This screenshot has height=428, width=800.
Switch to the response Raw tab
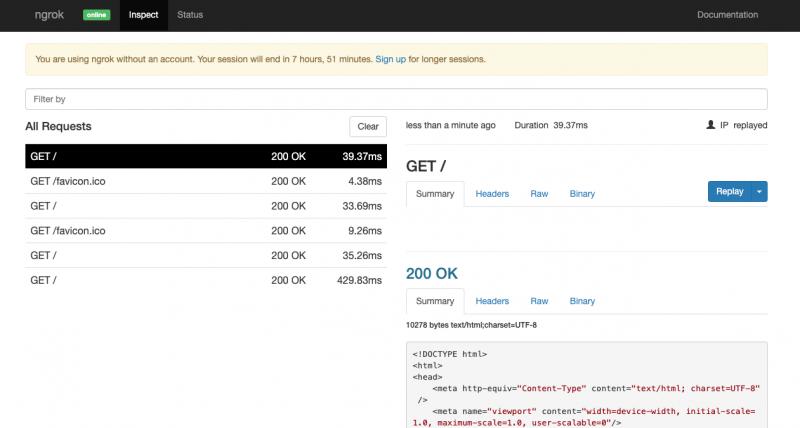pyautogui.click(x=539, y=301)
